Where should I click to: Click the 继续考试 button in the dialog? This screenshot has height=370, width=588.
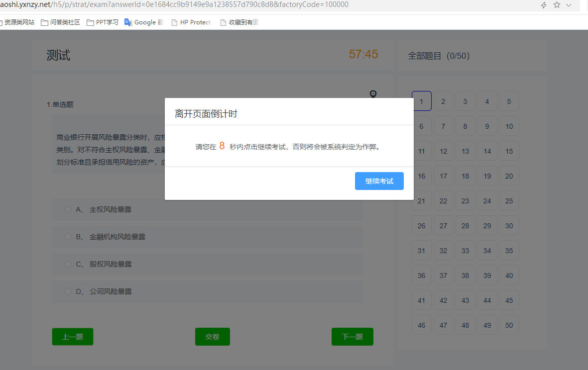click(x=379, y=181)
